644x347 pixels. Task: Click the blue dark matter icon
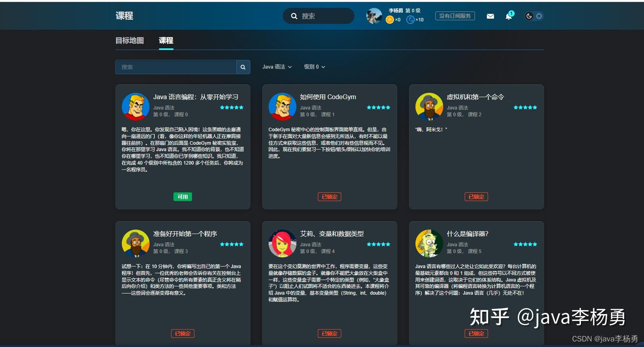click(x=410, y=19)
